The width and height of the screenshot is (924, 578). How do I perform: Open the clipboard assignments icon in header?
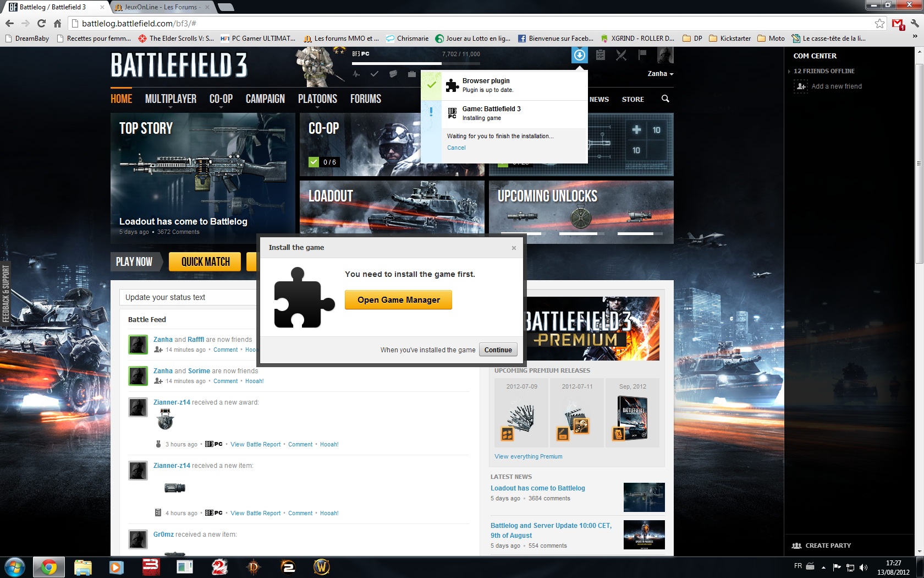(x=601, y=55)
